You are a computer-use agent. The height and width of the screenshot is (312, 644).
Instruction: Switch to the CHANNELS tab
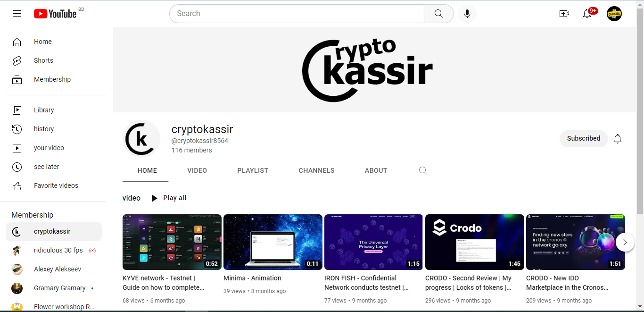coord(316,170)
